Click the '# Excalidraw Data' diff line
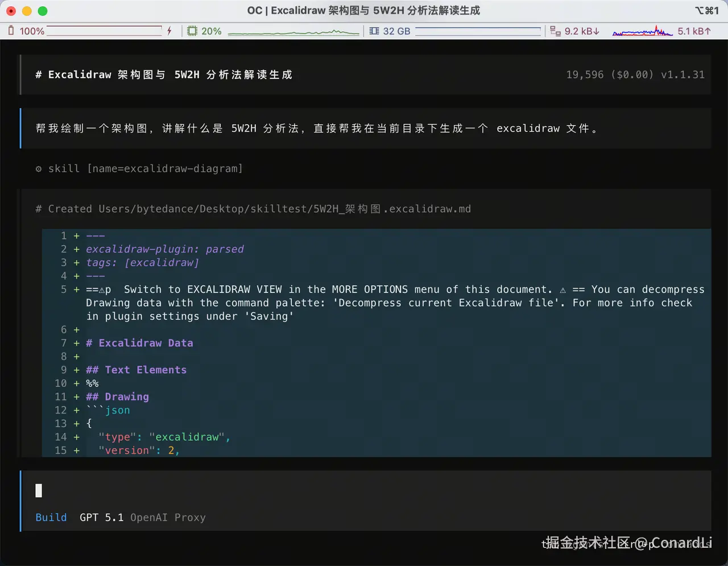The image size is (728, 566). point(139,342)
